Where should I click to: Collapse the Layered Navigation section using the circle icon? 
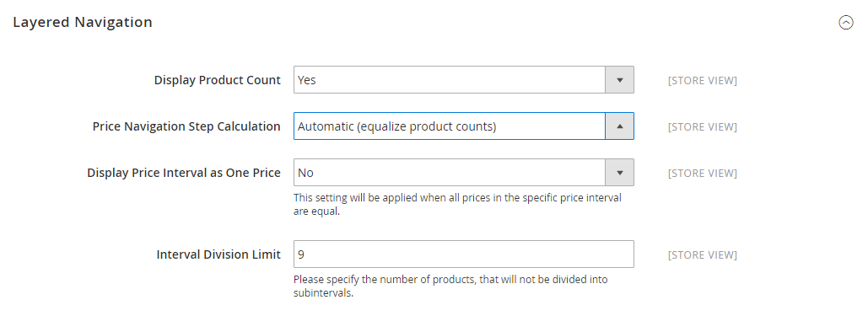tap(846, 23)
